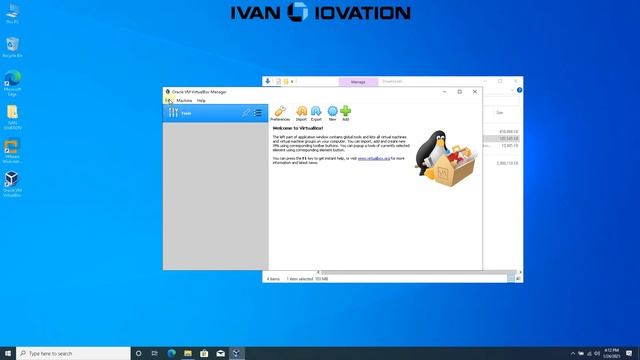
Task: Click the taskbar search box
Action: 73,353
